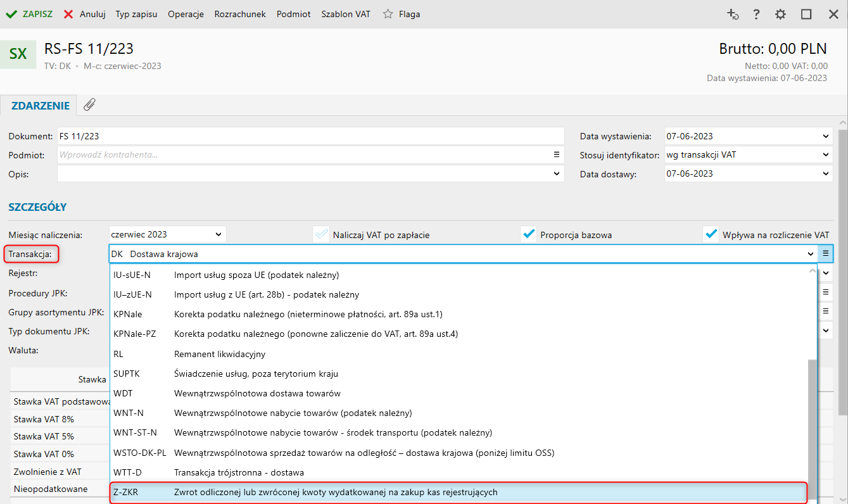
Task: Expand the Miesiąc naliczenia dropdown
Action: [218, 234]
